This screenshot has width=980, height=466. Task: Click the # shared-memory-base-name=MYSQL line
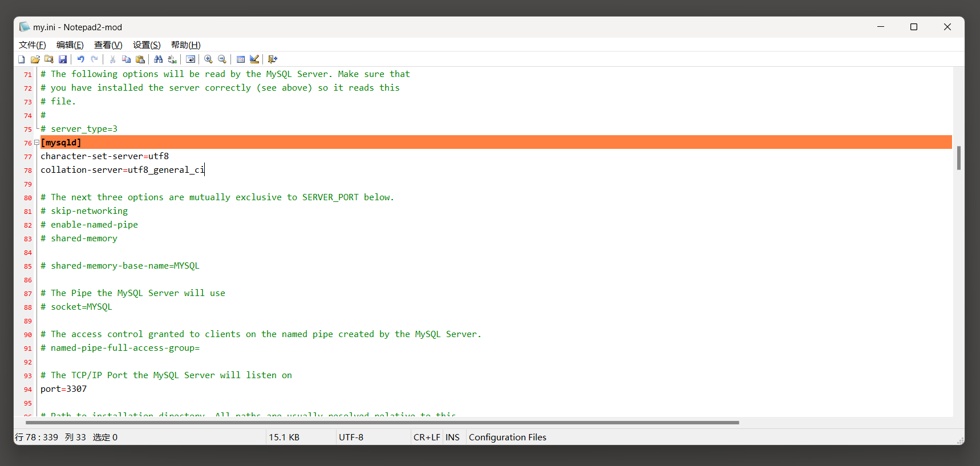pos(120,266)
